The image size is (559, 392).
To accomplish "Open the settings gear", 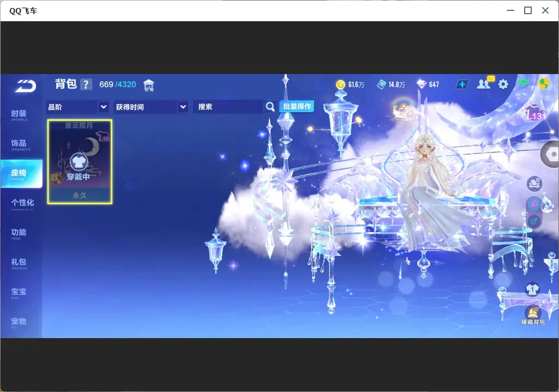I will click(503, 84).
